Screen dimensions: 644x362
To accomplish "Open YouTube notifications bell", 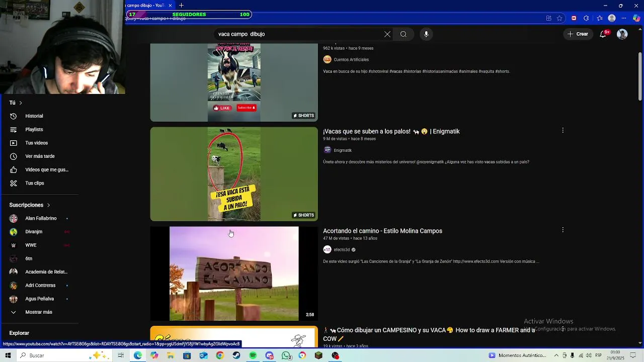I will pyautogui.click(x=604, y=34).
